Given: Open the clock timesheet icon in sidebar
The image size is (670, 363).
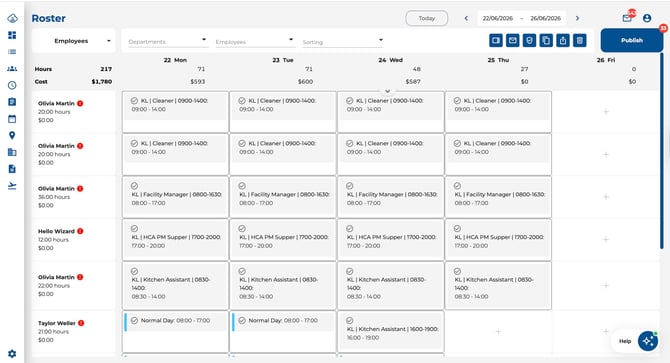Looking at the screenshot, I should (x=12, y=85).
